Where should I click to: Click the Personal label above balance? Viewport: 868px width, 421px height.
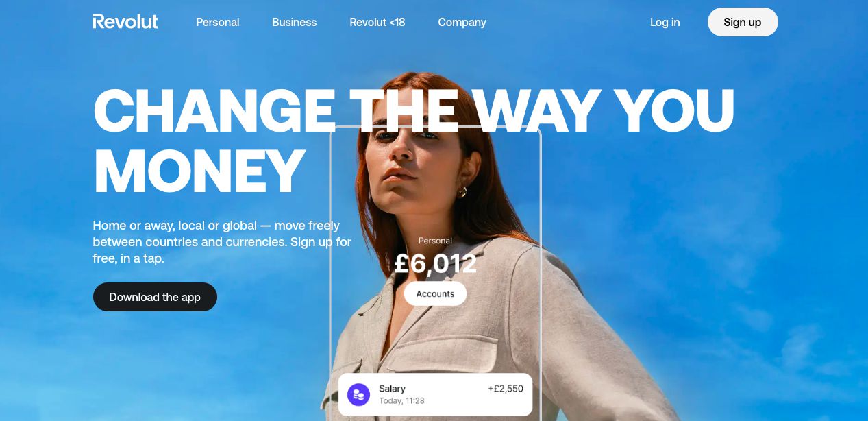pos(436,241)
